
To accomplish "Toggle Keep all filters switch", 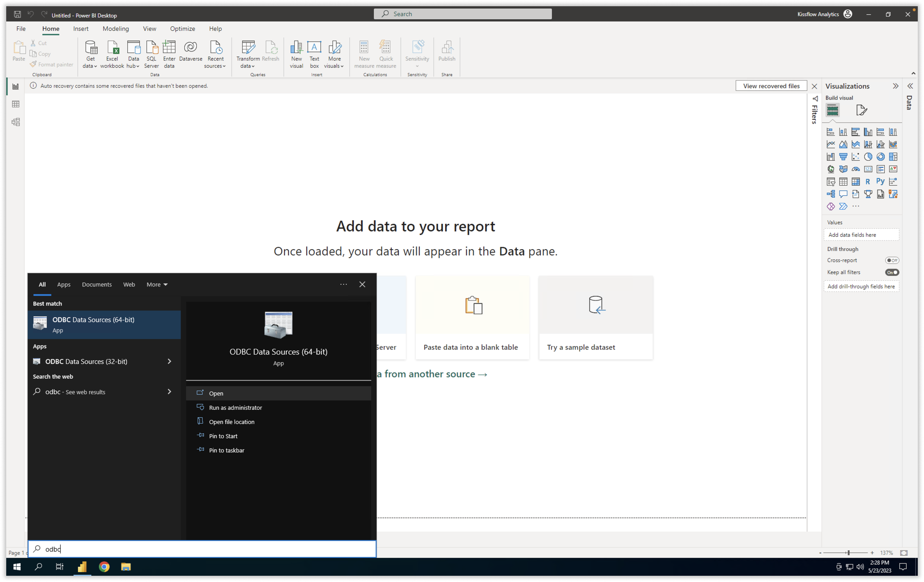I will coord(892,272).
